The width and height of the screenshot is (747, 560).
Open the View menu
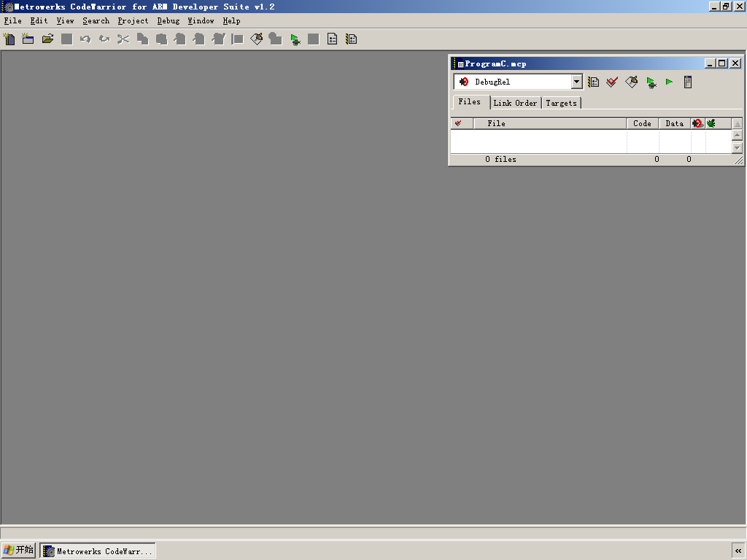tap(65, 21)
